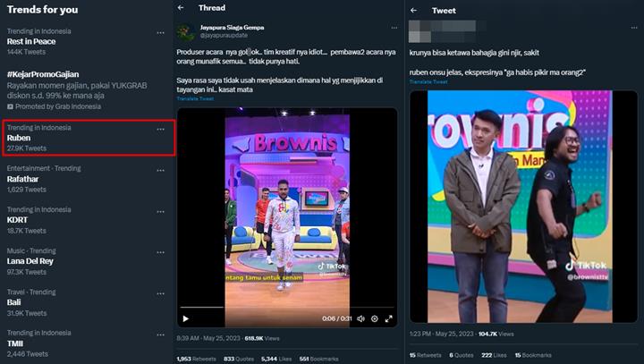Click the blurred author avatar
The height and width of the screenshot is (364, 644).
[419, 31]
